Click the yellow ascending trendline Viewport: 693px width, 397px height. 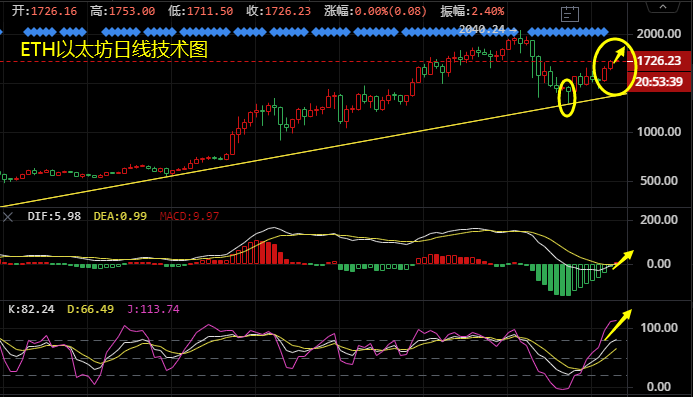pyautogui.click(x=309, y=150)
